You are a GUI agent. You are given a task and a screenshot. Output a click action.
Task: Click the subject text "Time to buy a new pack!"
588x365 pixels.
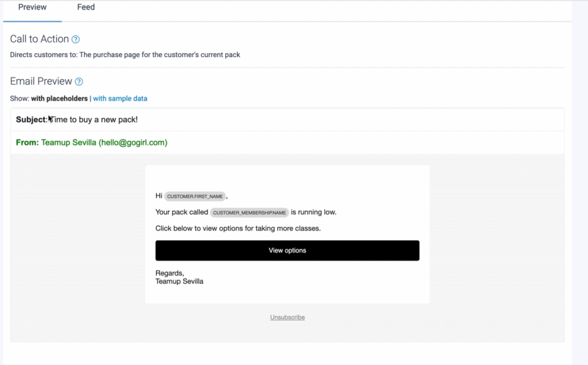coord(94,120)
